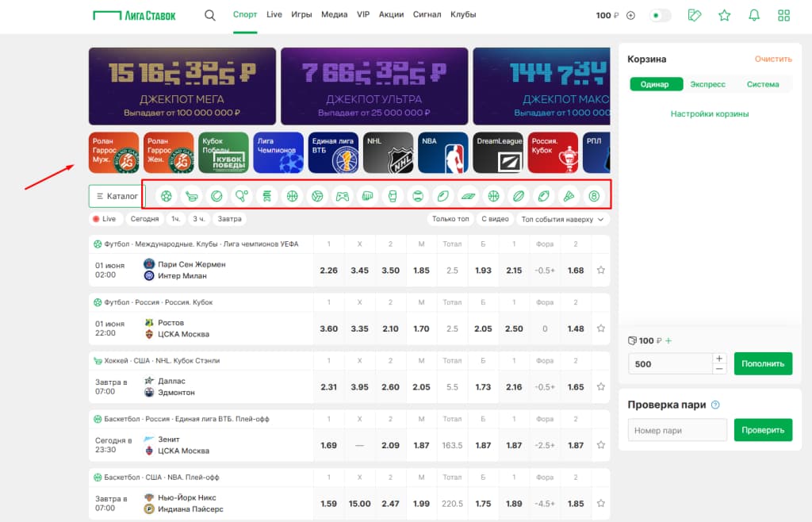The image size is (812, 522).
Task: Click the Номер пари input field
Action: pos(677,430)
